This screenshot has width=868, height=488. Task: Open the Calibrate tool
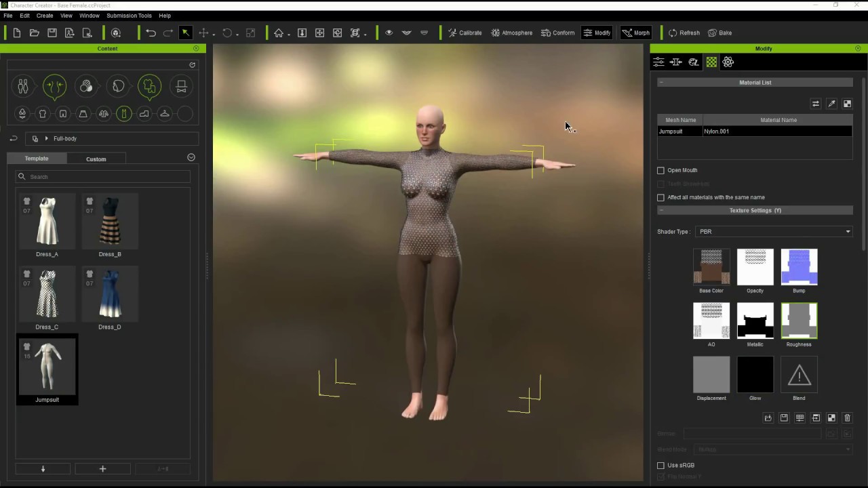(465, 33)
